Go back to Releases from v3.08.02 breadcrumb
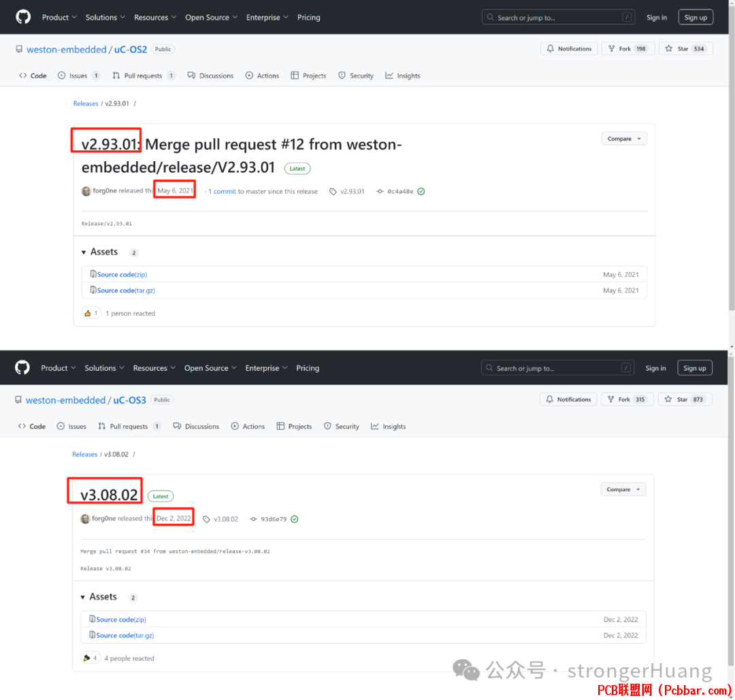735x700 pixels. point(85,454)
